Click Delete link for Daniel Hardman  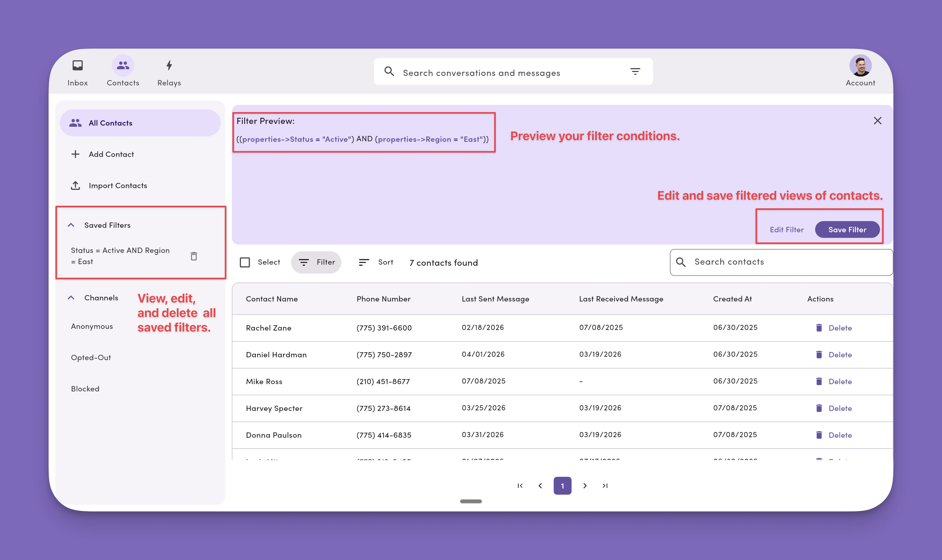pyautogui.click(x=840, y=355)
